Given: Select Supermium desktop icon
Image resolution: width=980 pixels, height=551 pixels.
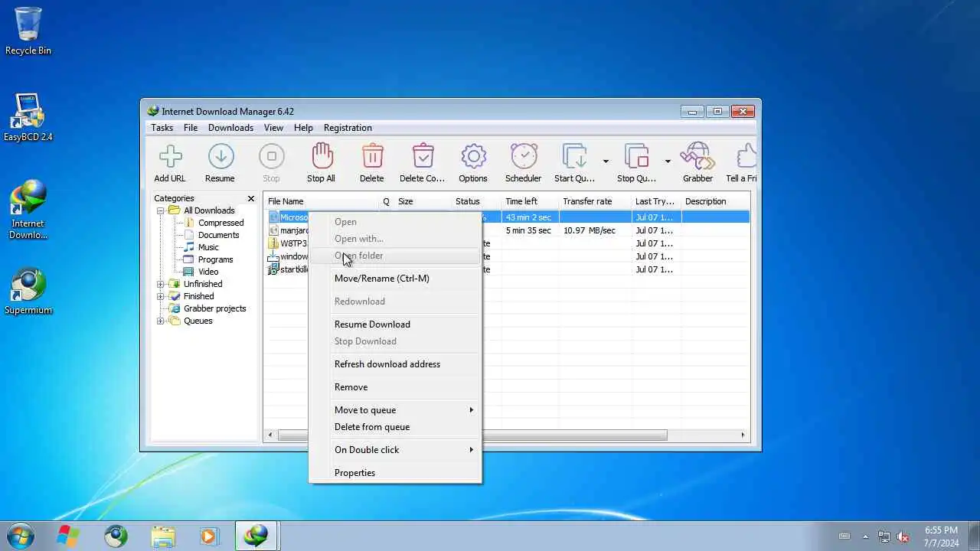Looking at the screenshot, I should tap(28, 291).
